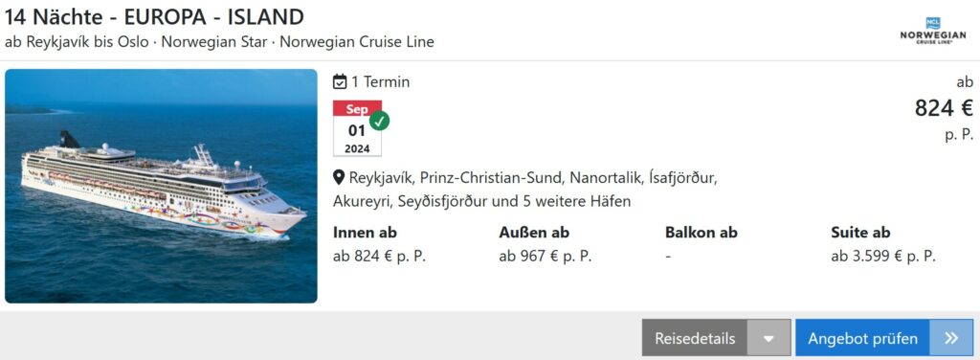Click the 14 Nächte EUROPA ISLAND title
This screenshot has width=980, height=360.
pyautogui.click(x=154, y=17)
